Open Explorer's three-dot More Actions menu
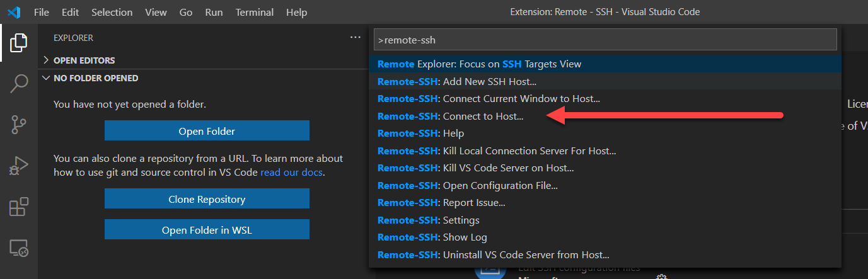 point(356,38)
